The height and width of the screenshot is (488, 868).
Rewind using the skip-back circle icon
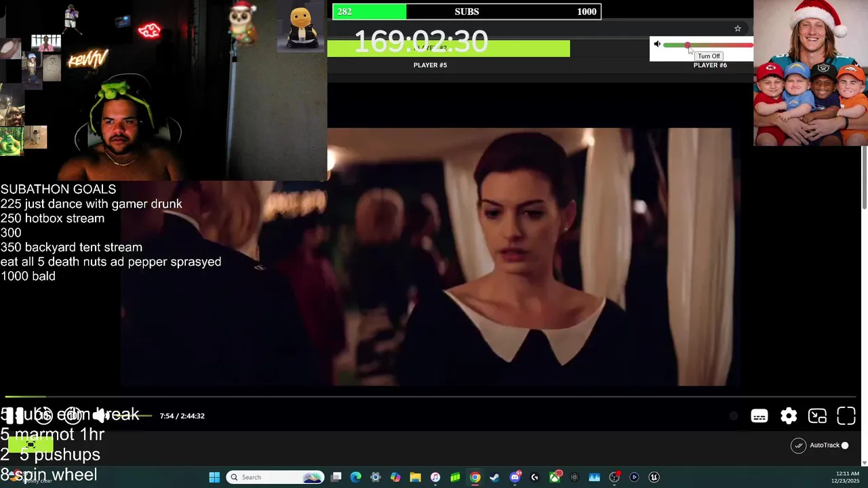pyautogui.click(x=44, y=415)
